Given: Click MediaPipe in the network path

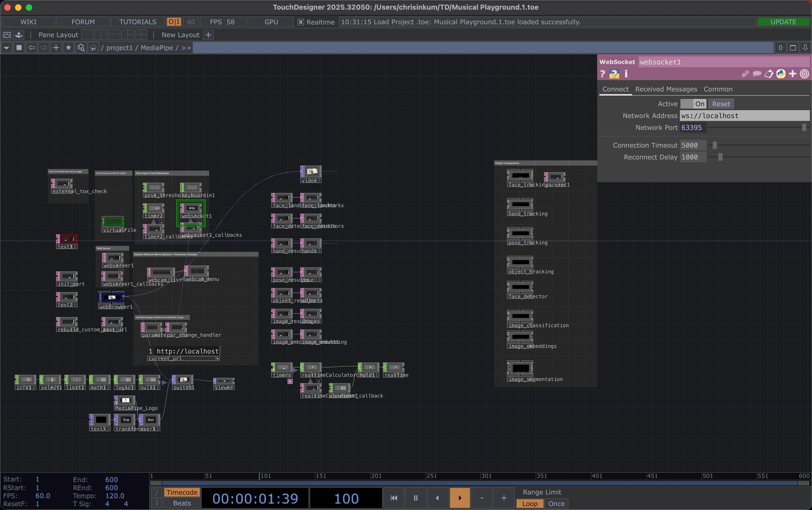Looking at the screenshot, I should click(x=156, y=48).
